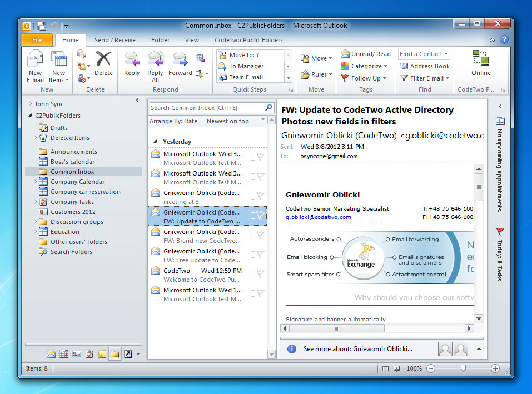Click g.oblicki@codetwo.com email link

click(x=318, y=217)
